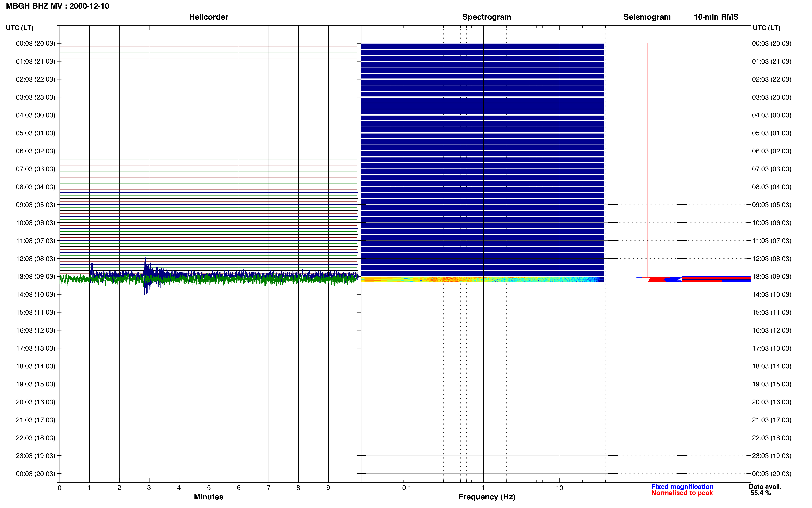Image resolution: width=812 pixels, height=508 pixels.
Task: Click 13:03 (09:03) beside the Helicorder panel
Action: tap(35, 277)
